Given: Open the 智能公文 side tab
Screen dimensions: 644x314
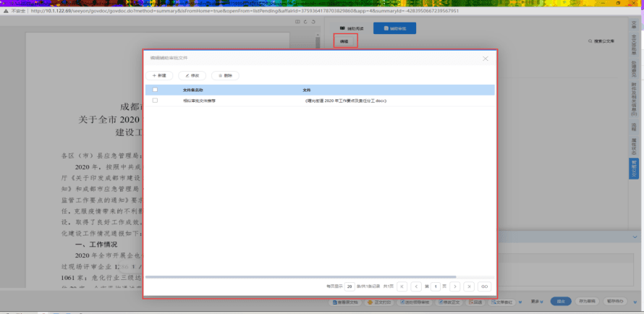Looking at the screenshot, I should coord(634,169).
